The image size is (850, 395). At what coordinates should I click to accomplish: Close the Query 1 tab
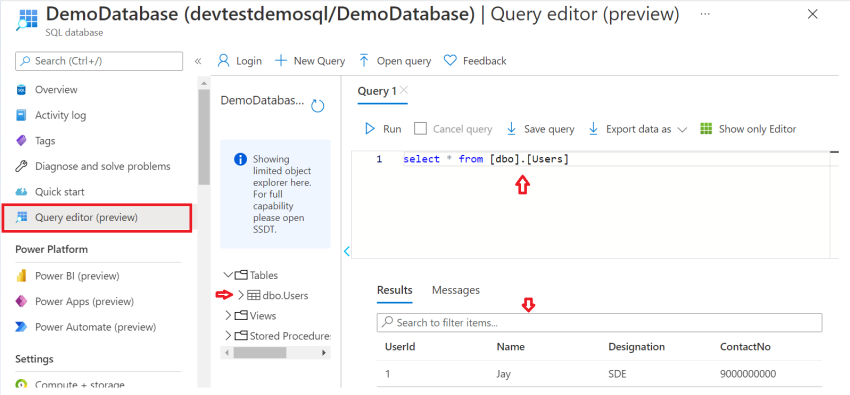click(x=403, y=90)
